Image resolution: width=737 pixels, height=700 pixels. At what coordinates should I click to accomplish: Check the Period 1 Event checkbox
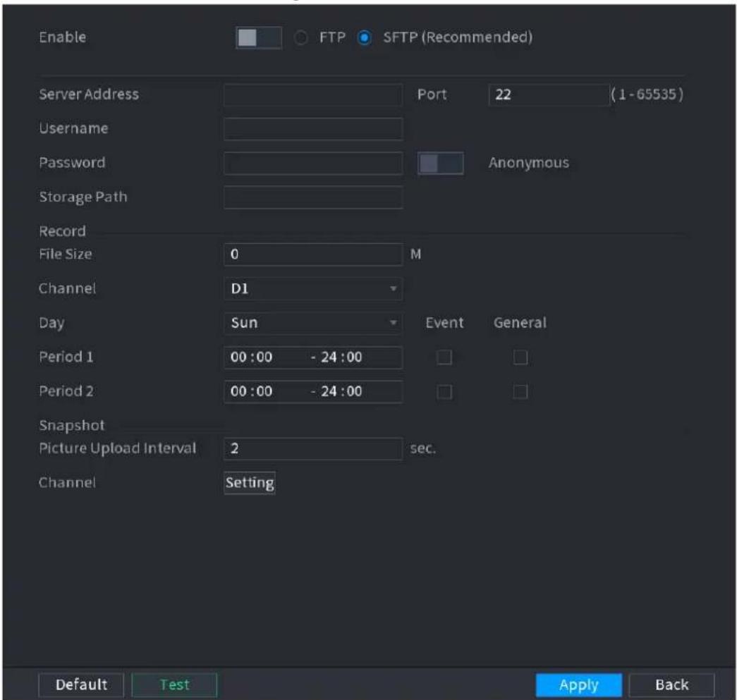[x=444, y=357]
